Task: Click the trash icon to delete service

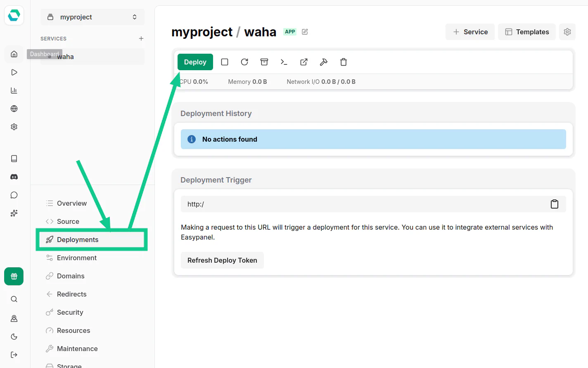Action: tap(343, 62)
